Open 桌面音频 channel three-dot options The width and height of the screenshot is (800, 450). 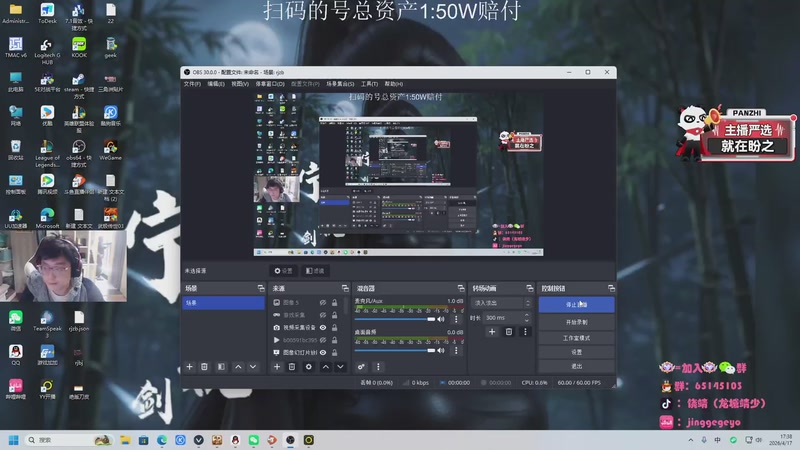tap(456, 351)
